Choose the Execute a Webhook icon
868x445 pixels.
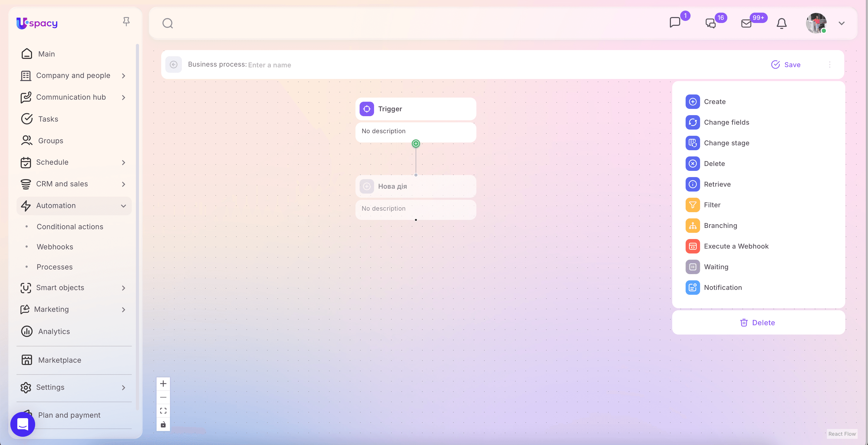(692, 247)
